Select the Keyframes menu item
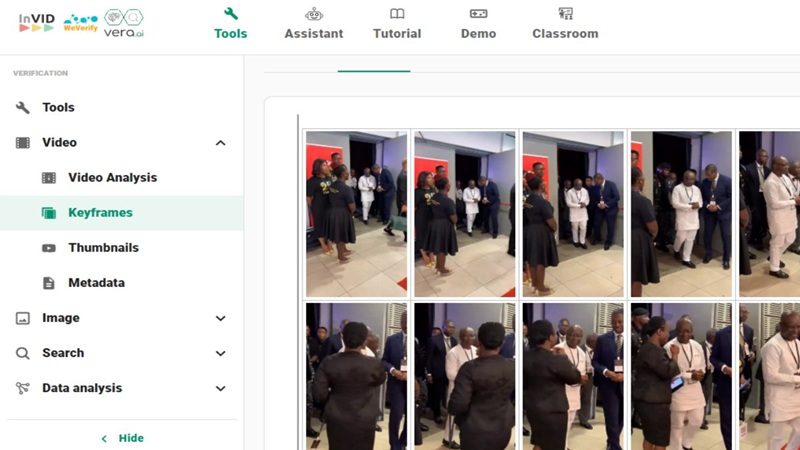The height and width of the screenshot is (450, 800). [x=121, y=213]
